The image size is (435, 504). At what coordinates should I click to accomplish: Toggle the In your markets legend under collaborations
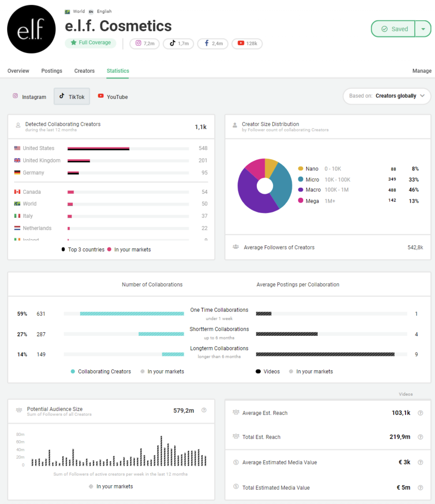click(x=162, y=371)
